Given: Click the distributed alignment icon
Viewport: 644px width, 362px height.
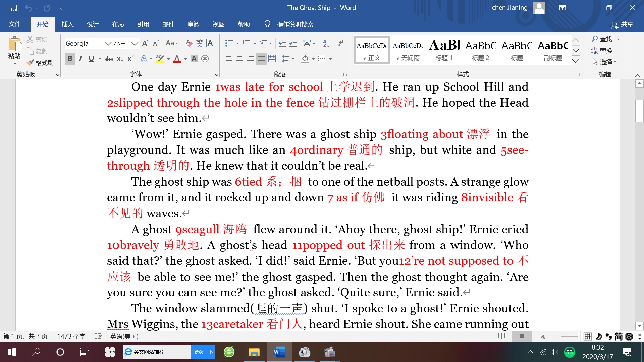Looking at the screenshot, I should [272, 59].
